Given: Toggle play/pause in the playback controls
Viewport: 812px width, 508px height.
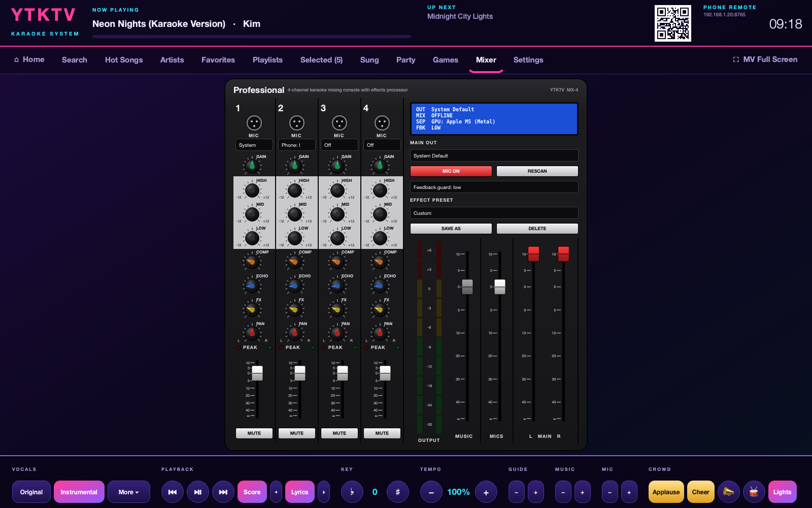Looking at the screenshot, I should click(x=198, y=492).
